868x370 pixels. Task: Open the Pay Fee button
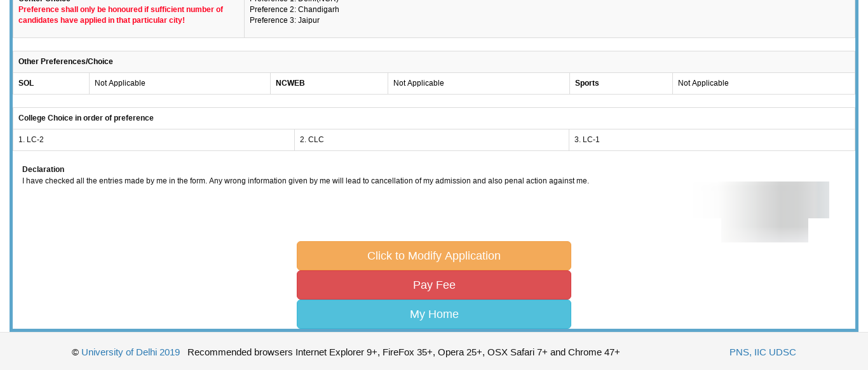pyautogui.click(x=434, y=285)
